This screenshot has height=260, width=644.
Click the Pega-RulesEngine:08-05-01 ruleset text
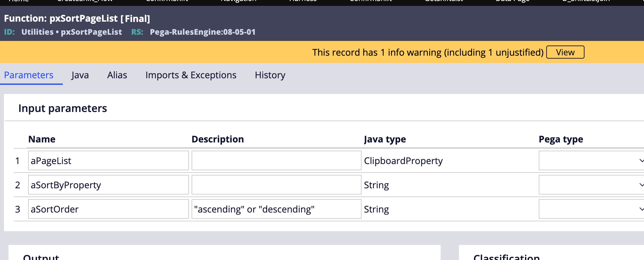click(x=203, y=32)
